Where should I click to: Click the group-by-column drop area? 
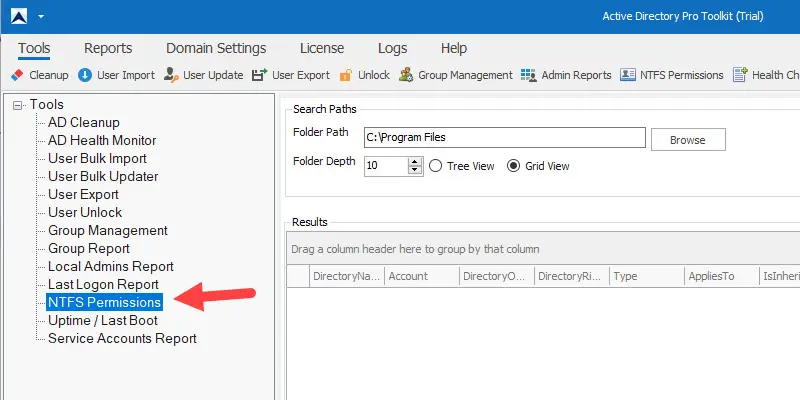543,249
